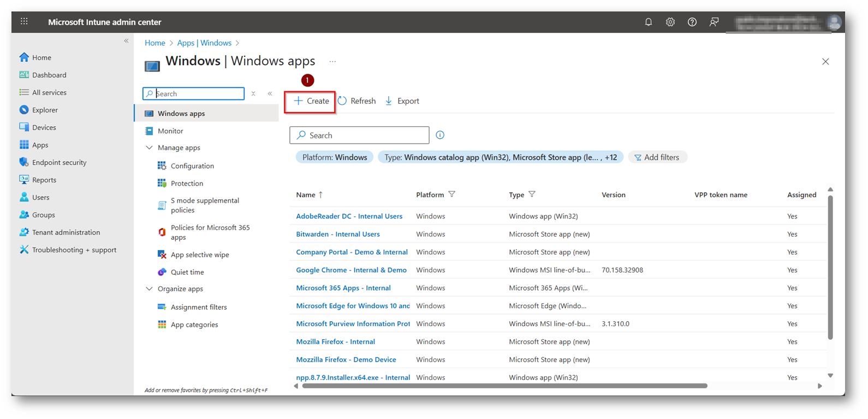Open the feedback icon in header

(x=714, y=22)
